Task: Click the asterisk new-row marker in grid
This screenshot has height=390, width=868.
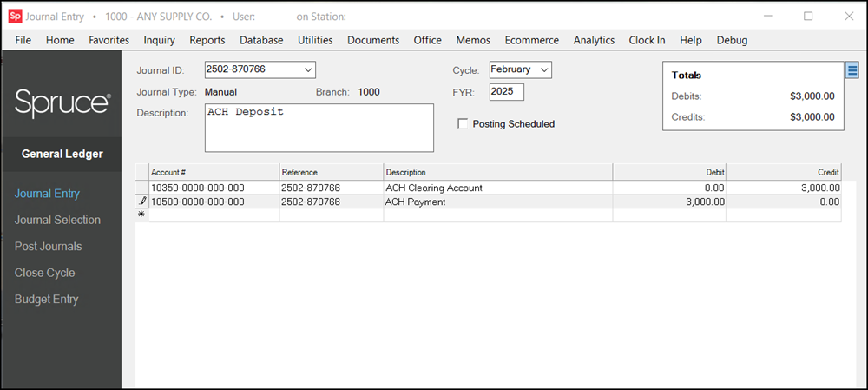Action: coord(141,215)
